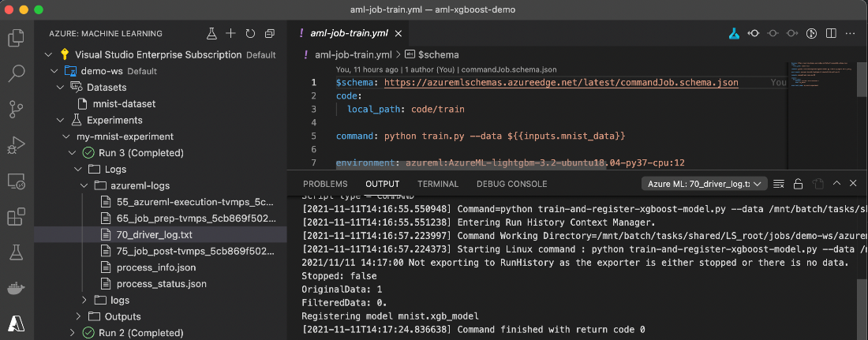
Task: Expand the Outputs folder
Action: coord(78,317)
